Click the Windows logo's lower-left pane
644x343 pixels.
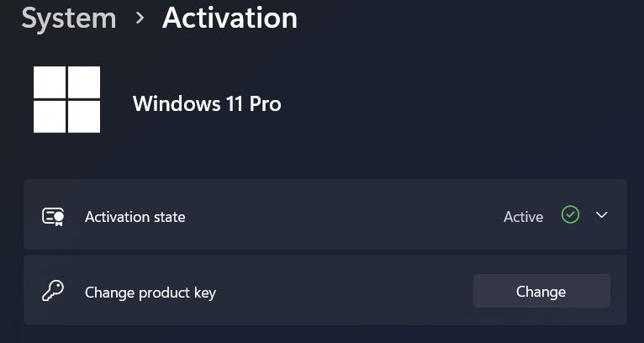tap(50, 117)
